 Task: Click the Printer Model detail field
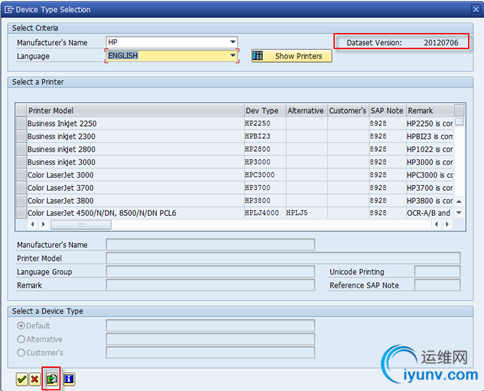[x=283, y=258]
